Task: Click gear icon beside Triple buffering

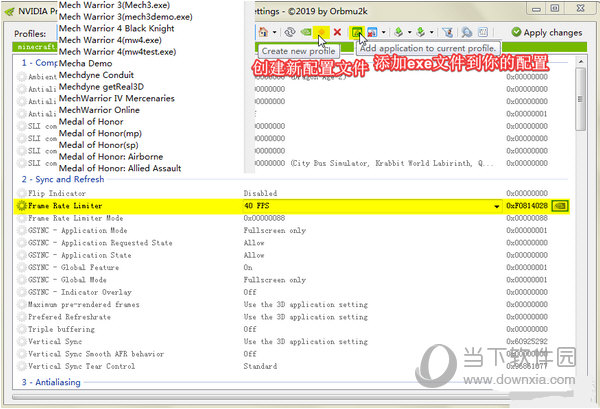Action: [x=21, y=329]
